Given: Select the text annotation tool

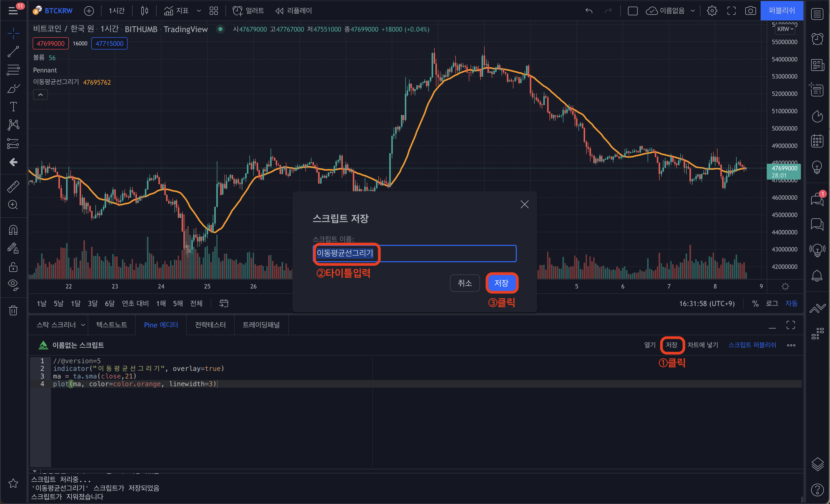Looking at the screenshot, I should pos(13,106).
